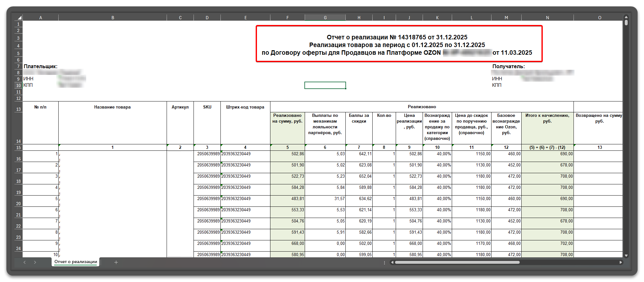Click the vertical scrollbar thumb

[626, 23]
